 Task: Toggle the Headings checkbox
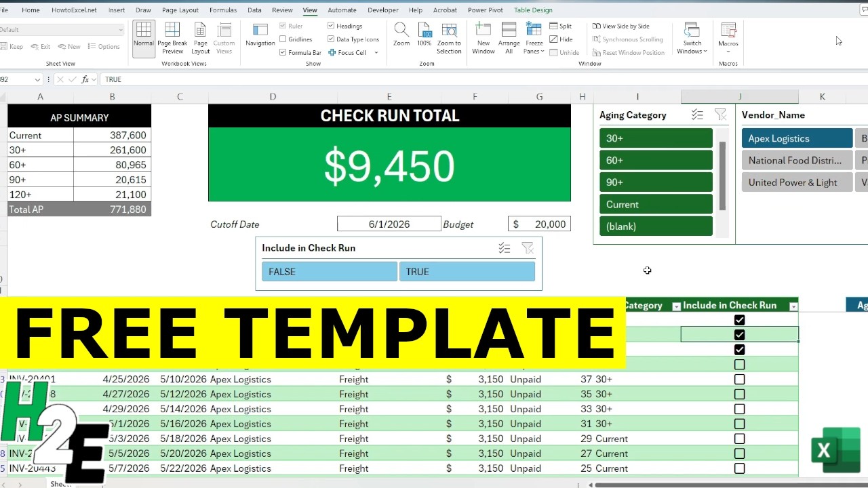[331, 26]
